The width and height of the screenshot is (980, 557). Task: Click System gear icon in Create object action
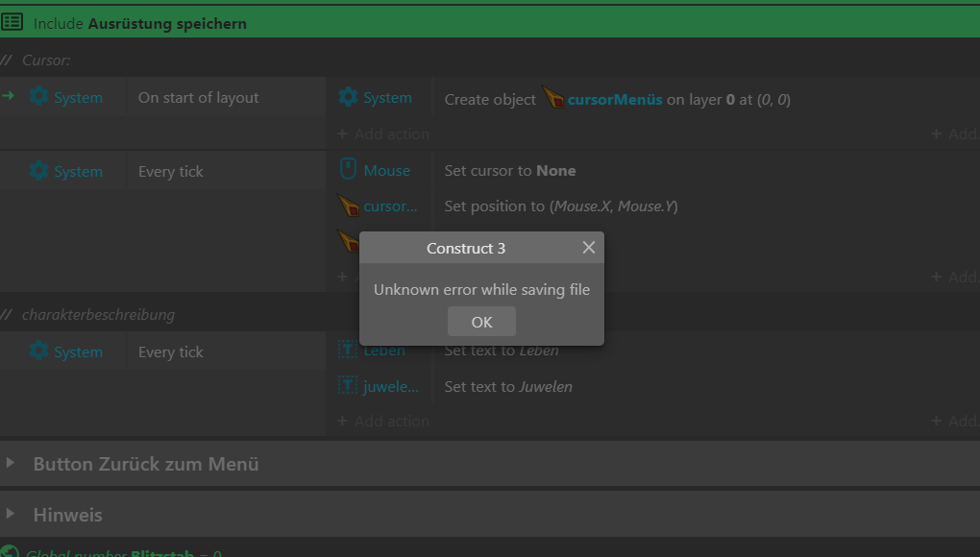pyautogui.click(x=348, y=98)
